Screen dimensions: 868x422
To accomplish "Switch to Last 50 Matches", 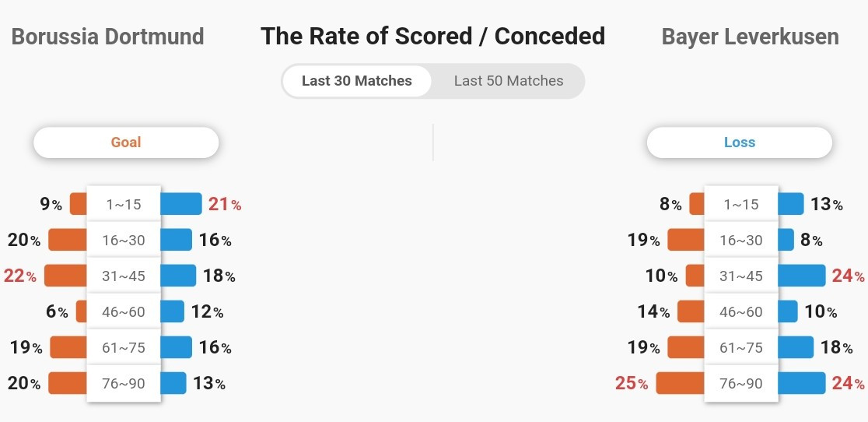I will (508, 81).
